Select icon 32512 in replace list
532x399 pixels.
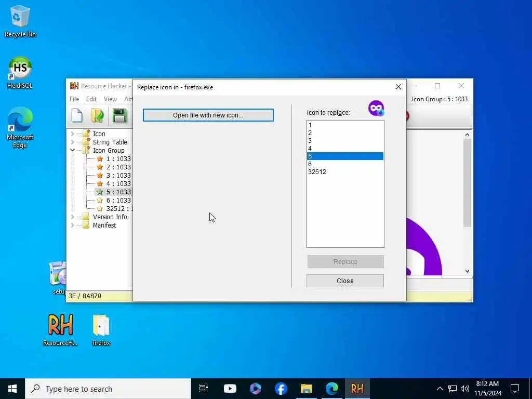point(345,171)
